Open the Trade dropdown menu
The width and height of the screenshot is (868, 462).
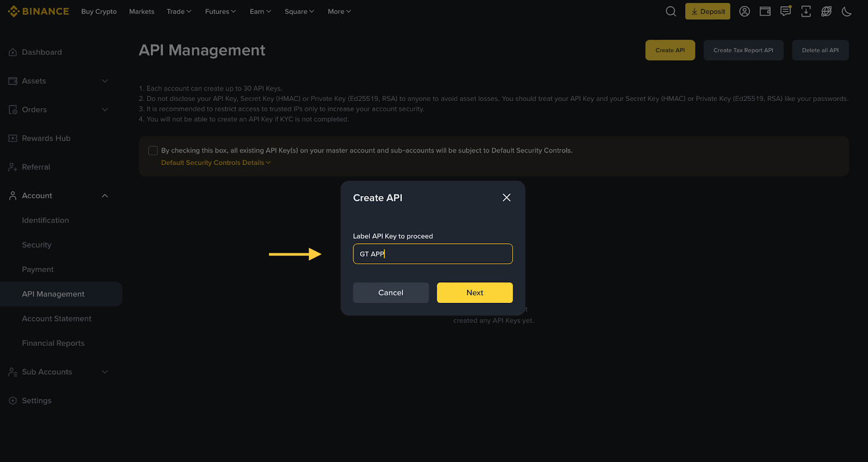pos(178,11)
